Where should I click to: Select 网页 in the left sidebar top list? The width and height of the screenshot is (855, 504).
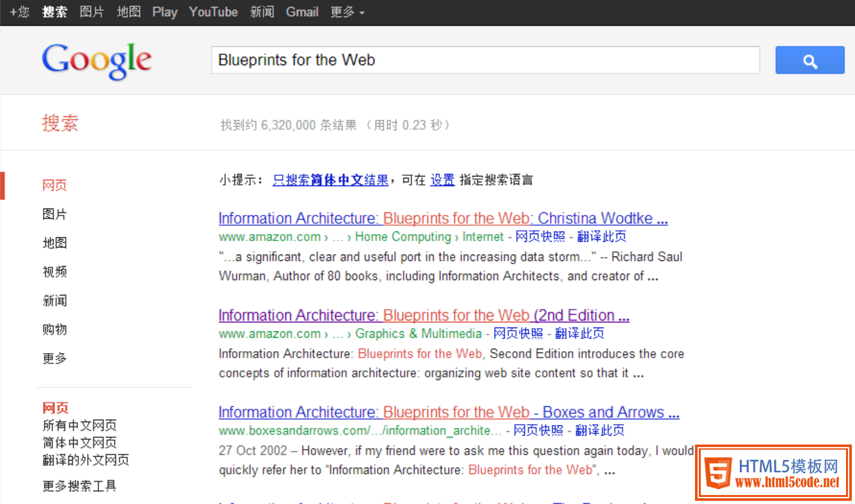pos(54,185)
